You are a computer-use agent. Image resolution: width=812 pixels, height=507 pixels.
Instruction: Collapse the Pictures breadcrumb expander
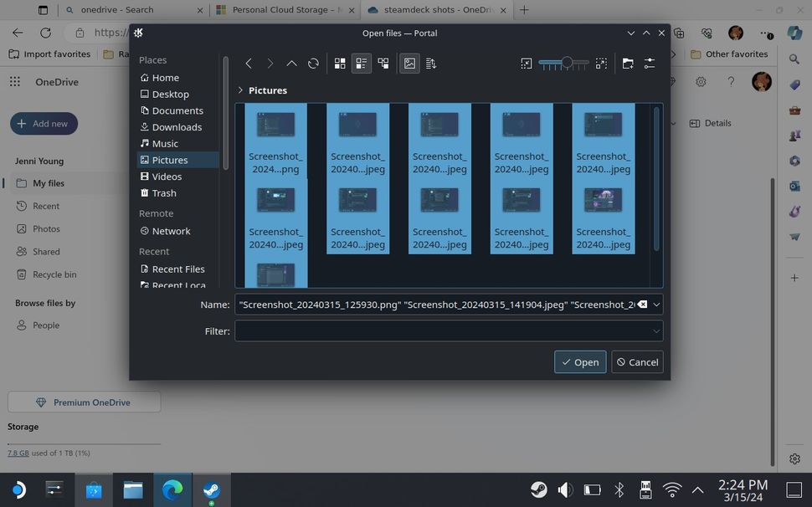(240, 90)
